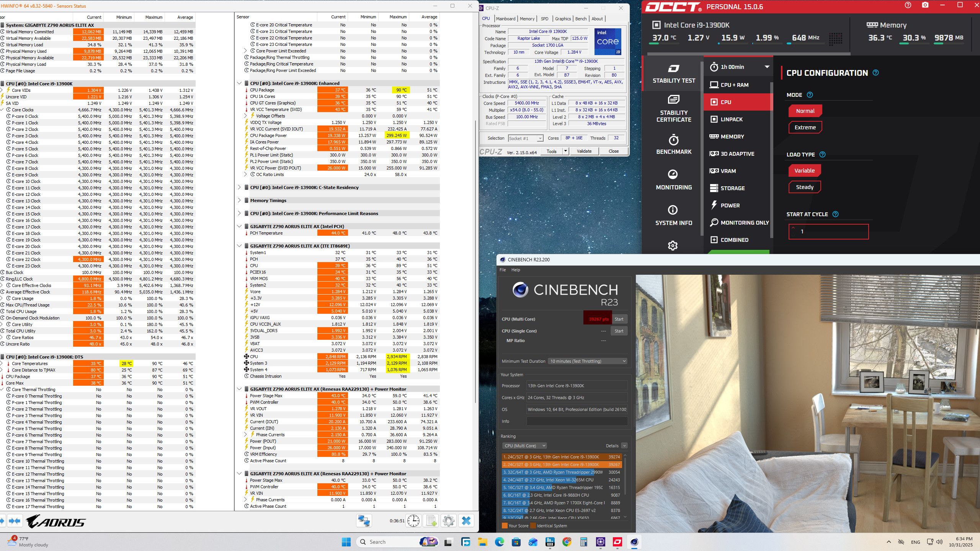Open OCCT Monitoring section
The width and height of the screenshot is (980, 551).
673,180
